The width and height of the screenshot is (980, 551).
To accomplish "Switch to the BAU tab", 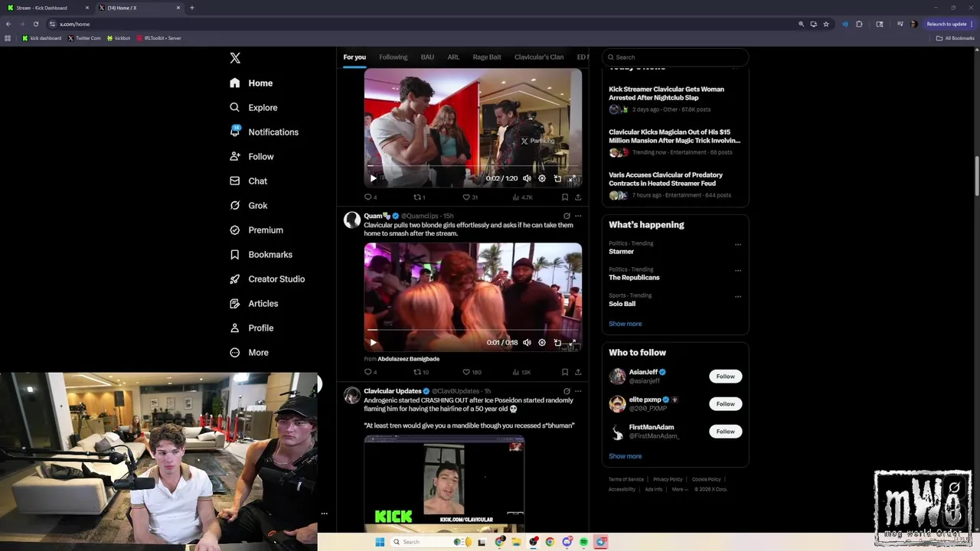I will click(427, 57).
